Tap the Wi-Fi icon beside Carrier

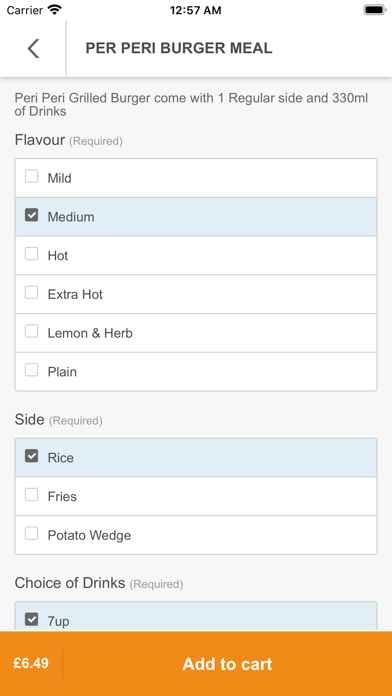click(x=55, y=10)
